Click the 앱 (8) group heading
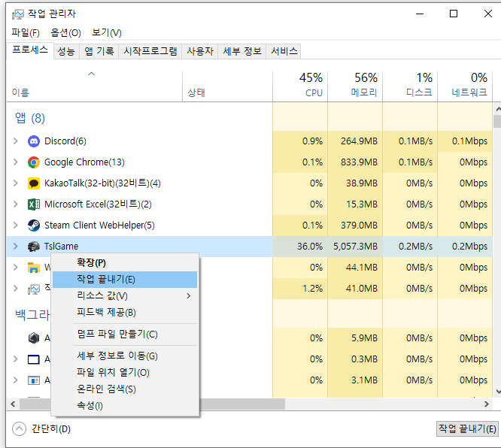This screenshot has width=501, height=448. click(x=30, y=118)
